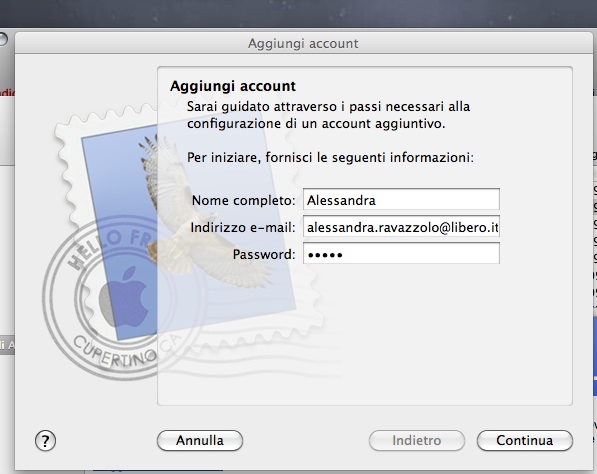Viewport: 597px width, 474px height.
Task: Click the Annulla button
Action: click(x=200, y=440)
